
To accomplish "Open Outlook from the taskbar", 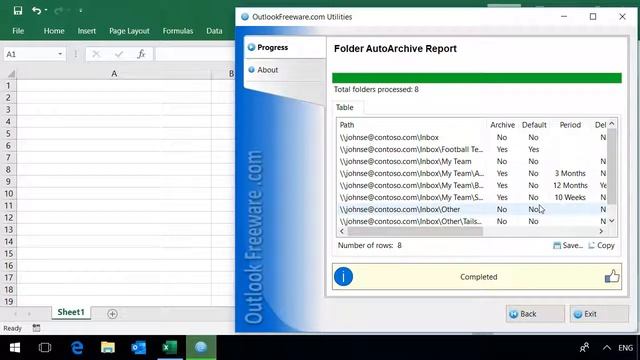I will pyautogui.click(x=139, y=347).
